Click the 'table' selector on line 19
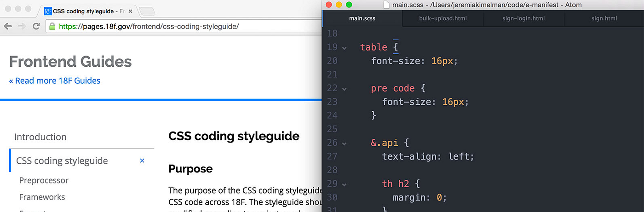Image resolution: width=644 pixels, height=212 pixels. (x=374, y=47)
